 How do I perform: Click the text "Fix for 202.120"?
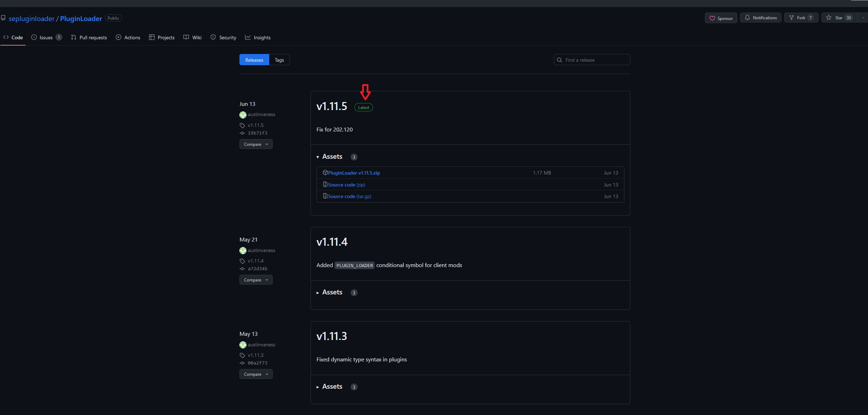pos(334,130)
